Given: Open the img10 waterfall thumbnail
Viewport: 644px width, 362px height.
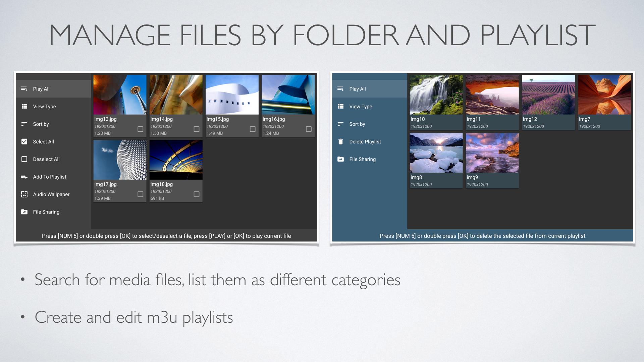Looking at the screenshot, I should point(436,95).
